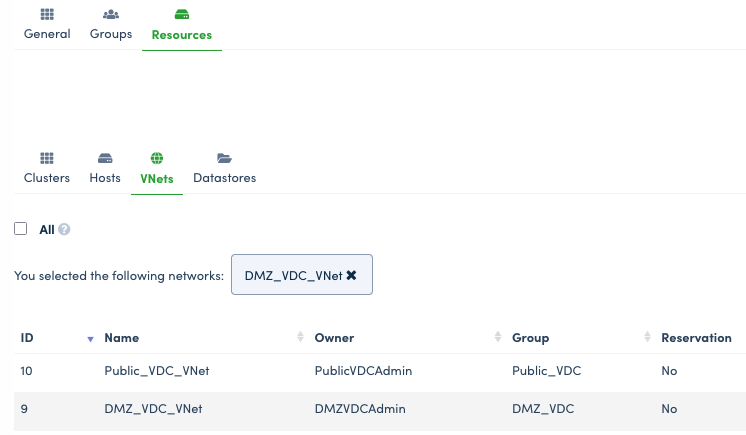The image size is (746, 435).
Task: Sort table by ID column arrow
Action: click(90, 339)
